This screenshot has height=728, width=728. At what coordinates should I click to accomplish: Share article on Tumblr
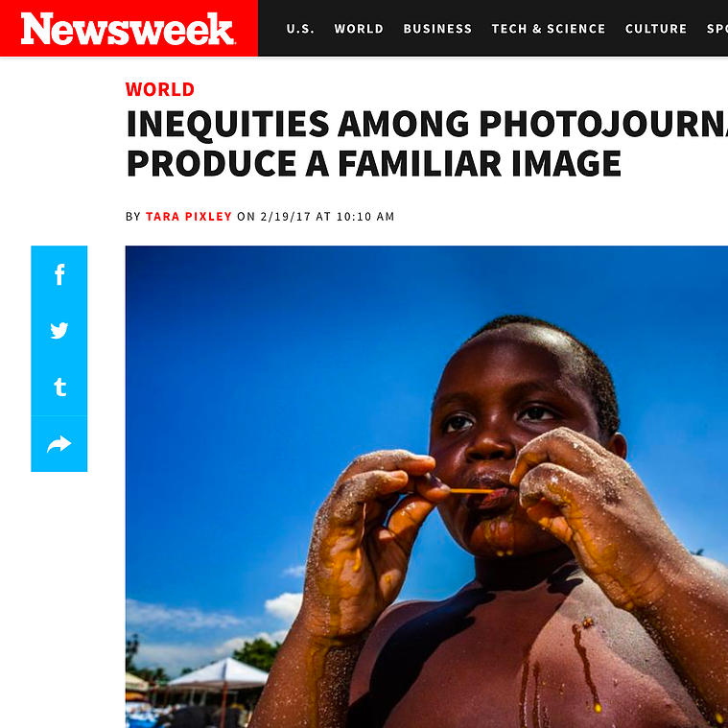[x=59, y=387]
